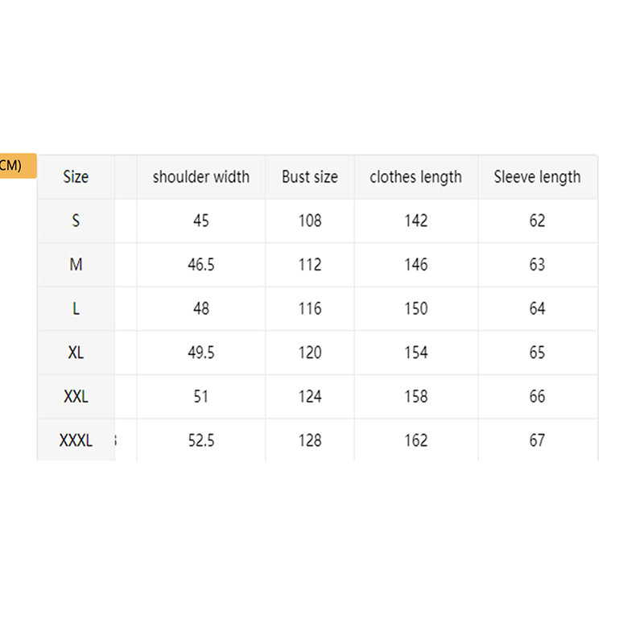
Task: Click shoulder width value 52.5
Action: point(201,440)
